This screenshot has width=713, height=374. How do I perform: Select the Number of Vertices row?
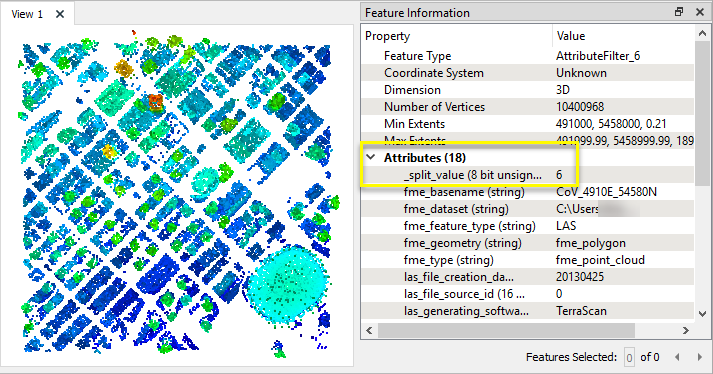pos(527,107)
